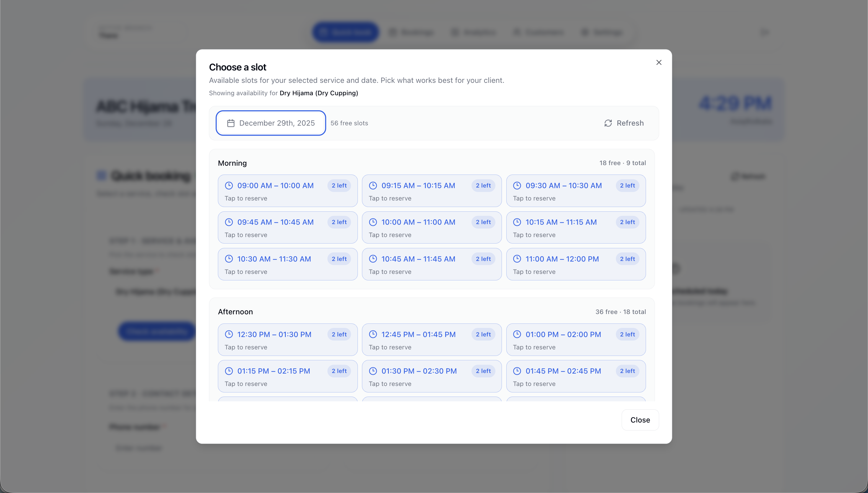Reserve the 09:15 AM – 10:15 AM slot

[431, 191]
